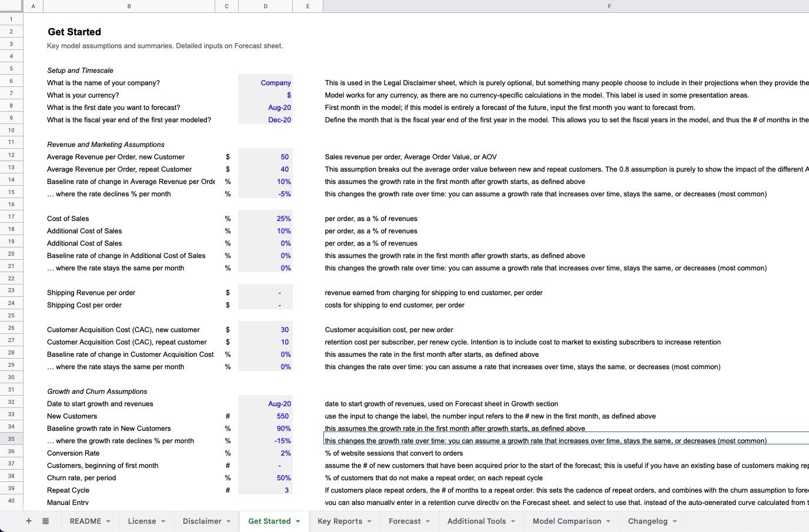Open the Changelog tab dropdown arrow
Viewport: 809px width, 532px height.
click(x=674, y=521)
